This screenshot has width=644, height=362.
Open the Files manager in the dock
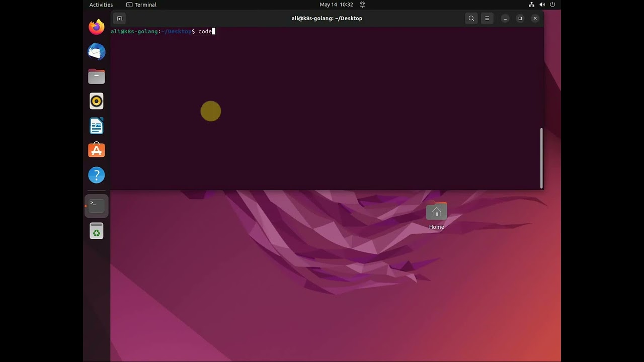[x=96, y=76]
